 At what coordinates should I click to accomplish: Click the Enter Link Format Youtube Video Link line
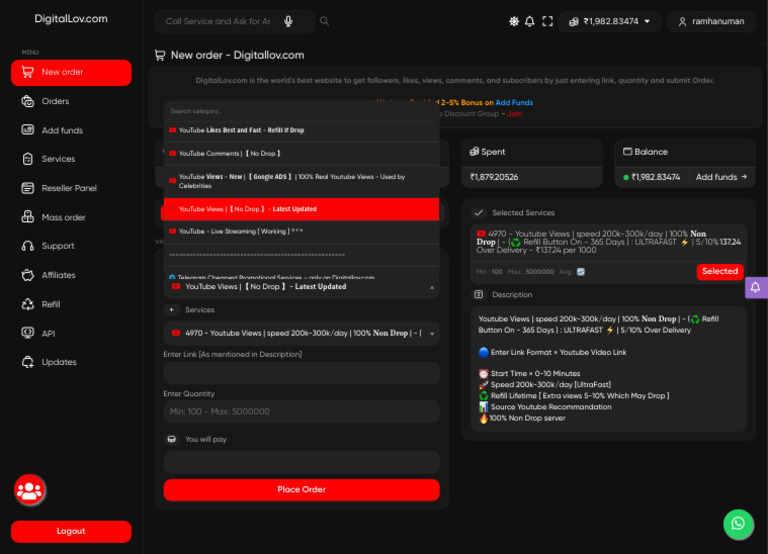pyautogui.click(x=552, y=352)
